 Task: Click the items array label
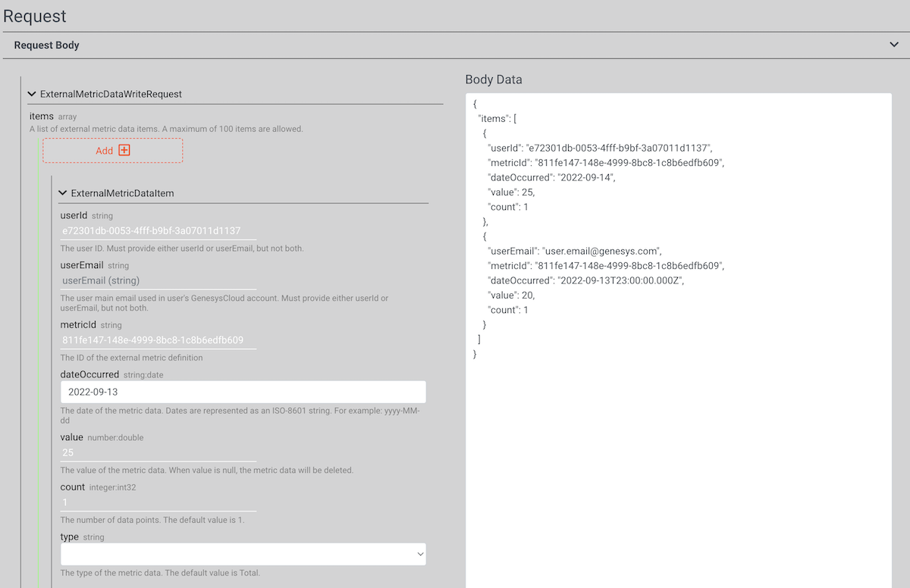pyautogui.click(x=41, y=115)
